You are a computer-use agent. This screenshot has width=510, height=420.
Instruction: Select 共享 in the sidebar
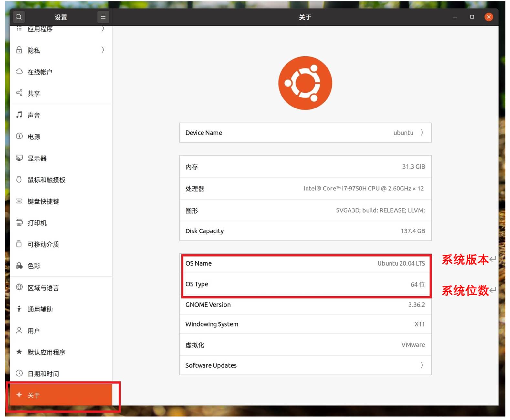(x=61, y=93)
